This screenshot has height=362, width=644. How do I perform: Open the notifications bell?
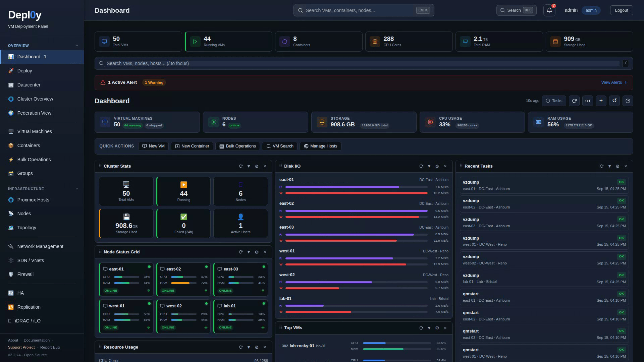549,10
